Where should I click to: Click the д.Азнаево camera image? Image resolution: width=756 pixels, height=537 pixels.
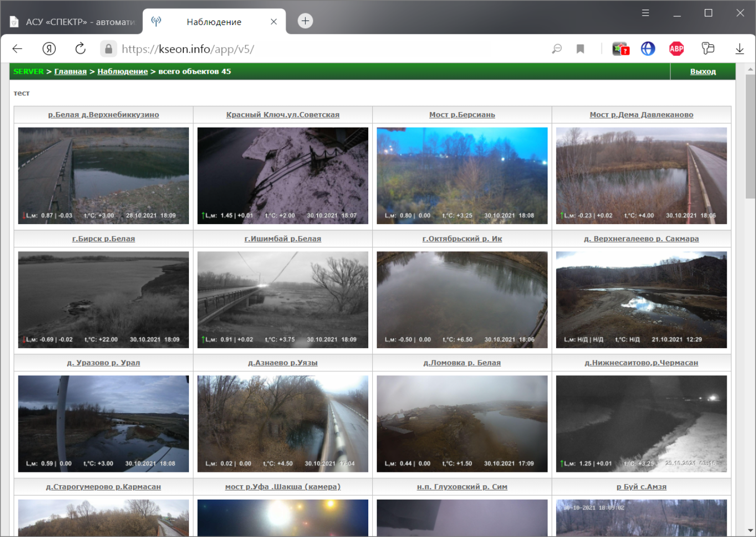(283, 423)
